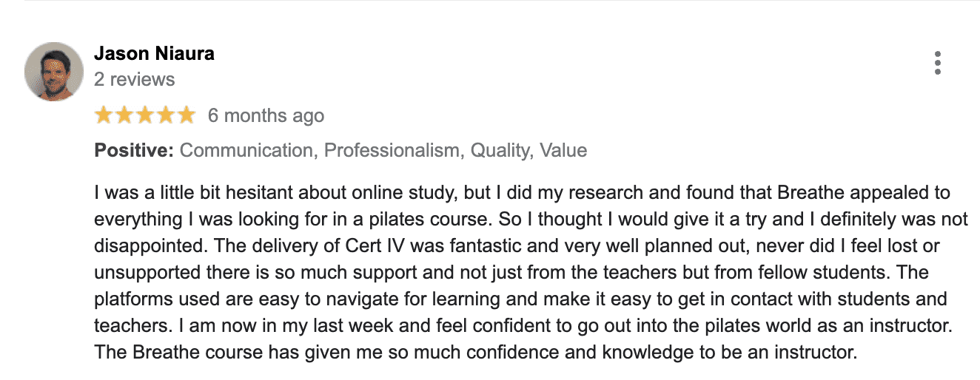Click the fifth gold rating star

(187, 115)
